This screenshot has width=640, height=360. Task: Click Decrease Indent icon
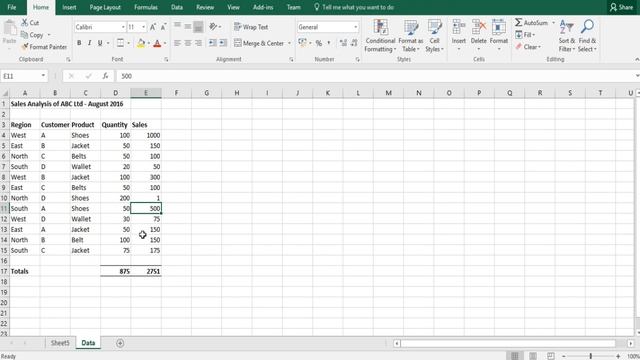(x=213, y=43)
